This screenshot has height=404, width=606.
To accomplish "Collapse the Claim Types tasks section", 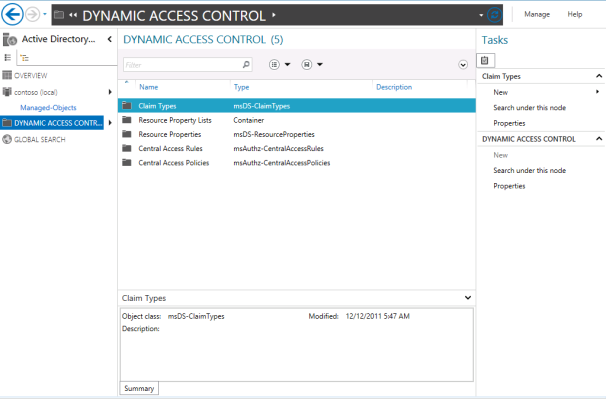I will click(x=599, y=76).
